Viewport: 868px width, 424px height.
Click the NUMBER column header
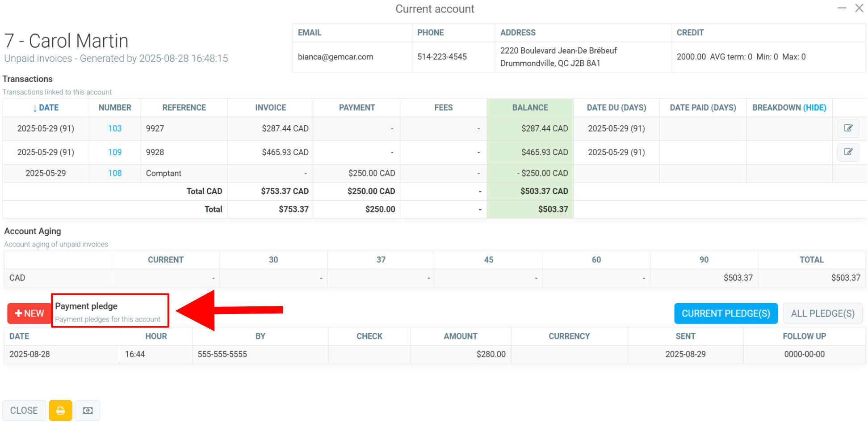click(115, 107)
